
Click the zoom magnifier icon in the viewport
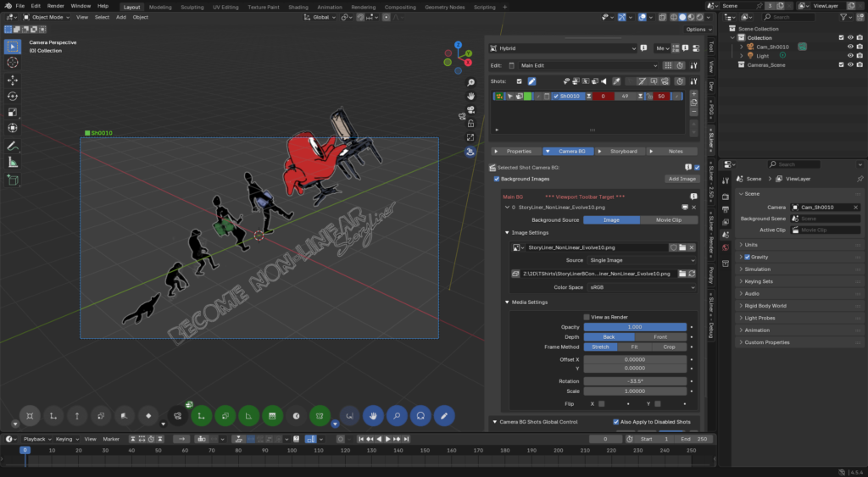pos(470,82)
